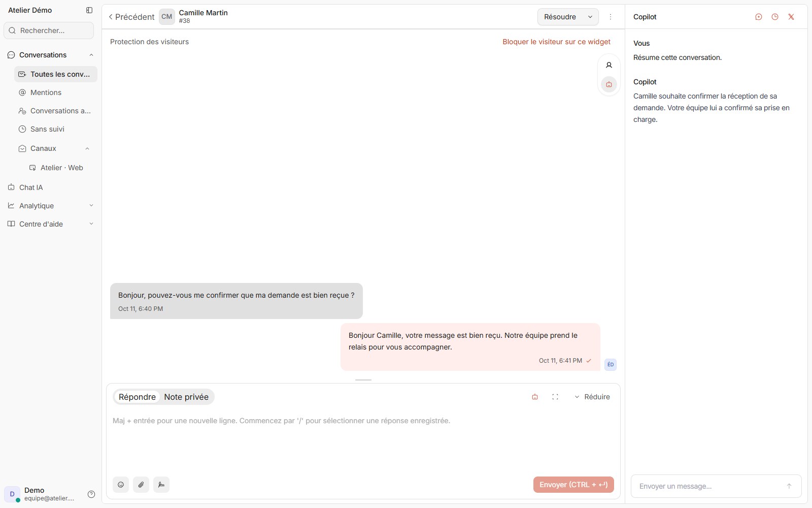This screenshot has width=812, height=508.
Task: Click the CM contact avatar
Action: tap(167, 17)
